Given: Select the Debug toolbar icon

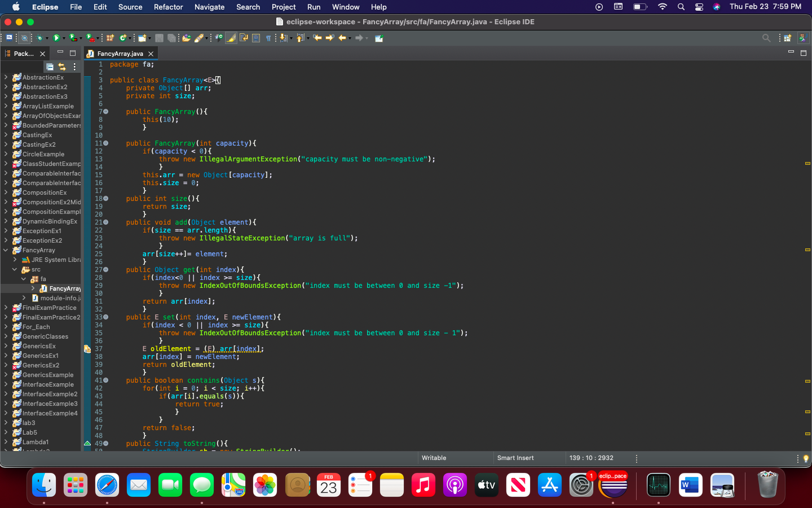Looking at the screenshot, I should point(39,38).
